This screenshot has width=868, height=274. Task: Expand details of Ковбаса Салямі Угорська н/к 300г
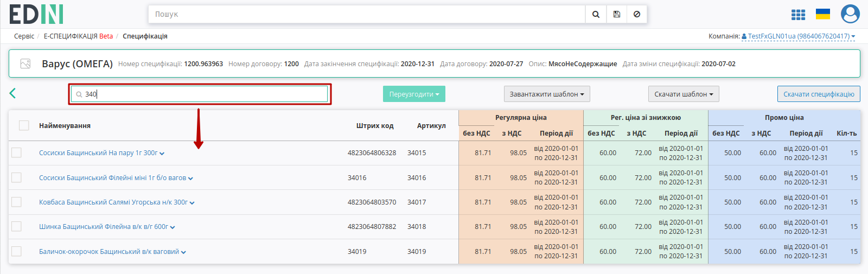coord(192,202)
